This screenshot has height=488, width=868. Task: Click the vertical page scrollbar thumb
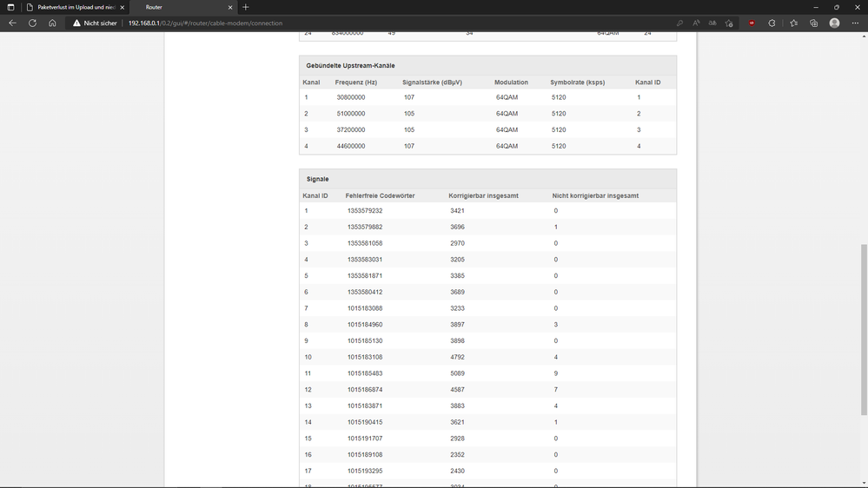[x=864, y=329]
